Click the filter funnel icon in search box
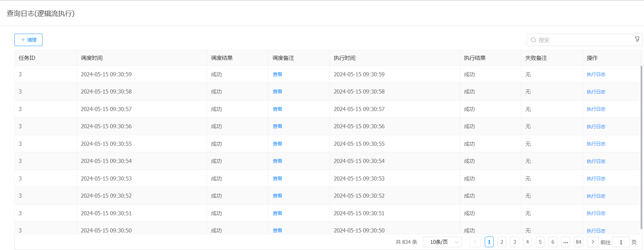Viewport: 644px width, 250px height. pyautogui.click(x=637, y=40)
